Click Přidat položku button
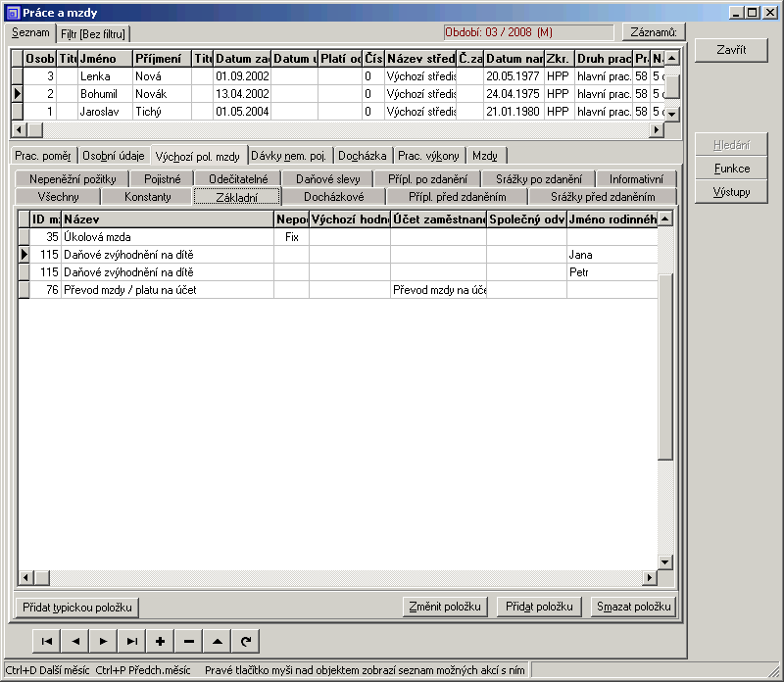784x682 pixels. point(539,607)
